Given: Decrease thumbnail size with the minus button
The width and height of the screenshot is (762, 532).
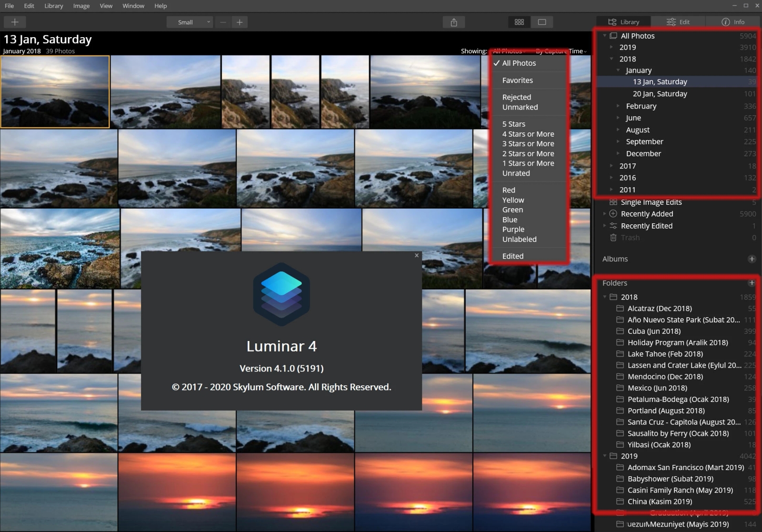Looking at the screenshot, I should 223,22.
